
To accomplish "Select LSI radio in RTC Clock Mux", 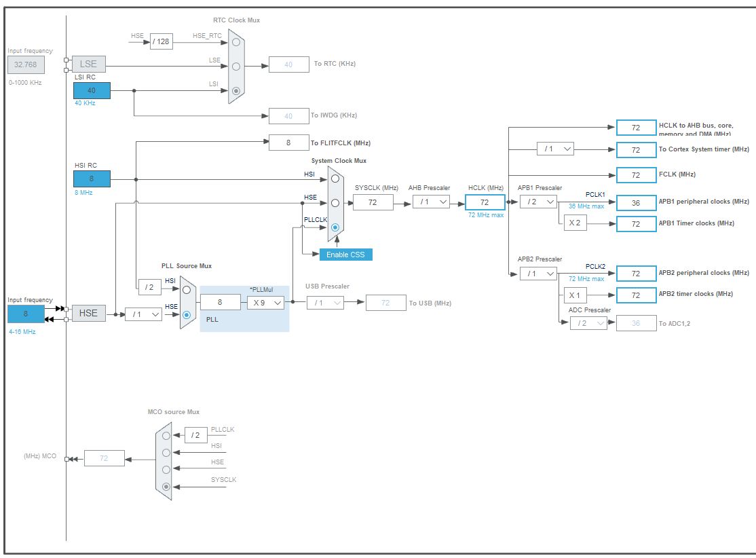I will click(x=236, y=91).
